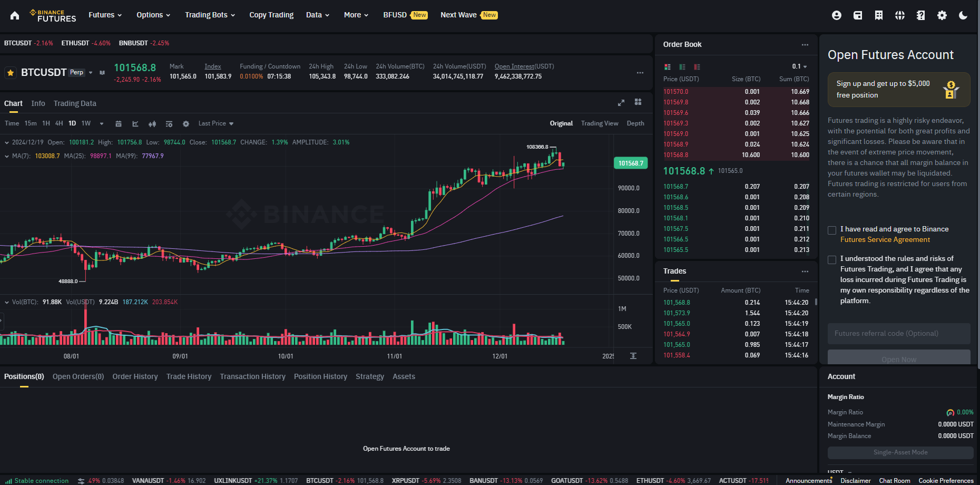Screen dimensions: 980x485
Task: Switch to the Info tab
Action: (x=38, y=103)
